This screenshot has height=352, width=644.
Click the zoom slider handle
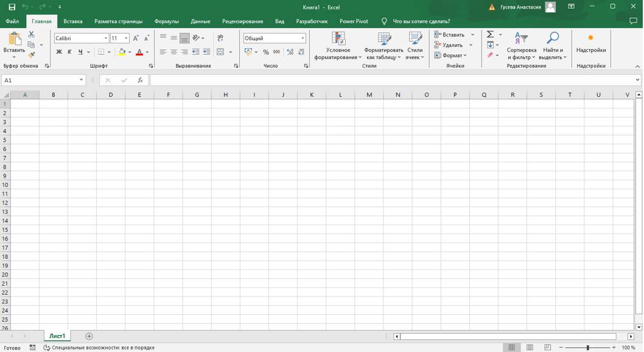tap(588, 348)
